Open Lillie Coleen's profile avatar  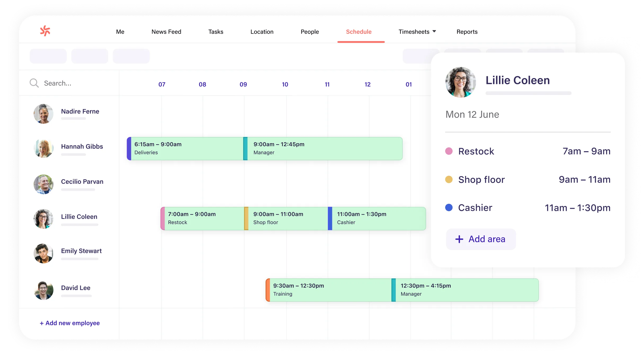point(460,82)
